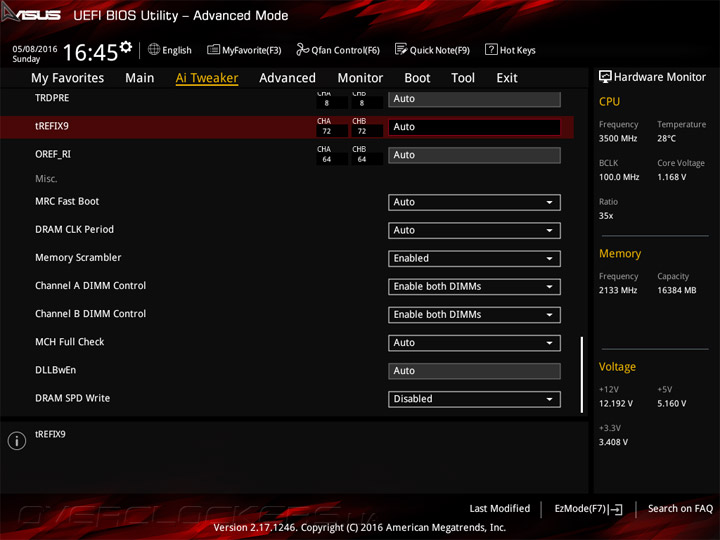The height and width of the screenshot is (540, 720).
Task: Select the Channel B DIMM Control label
Action: pyautogui.click(x=90, y=314)
